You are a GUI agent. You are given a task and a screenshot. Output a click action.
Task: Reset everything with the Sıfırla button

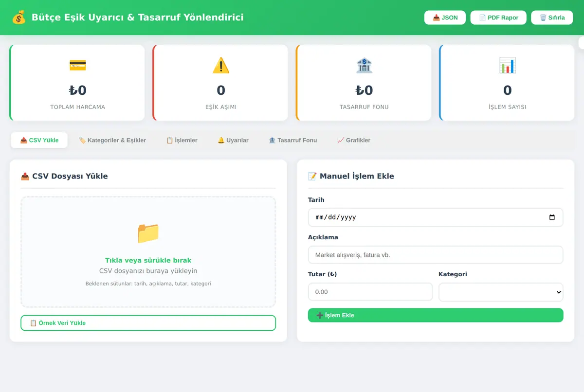(x=552, y=18)
